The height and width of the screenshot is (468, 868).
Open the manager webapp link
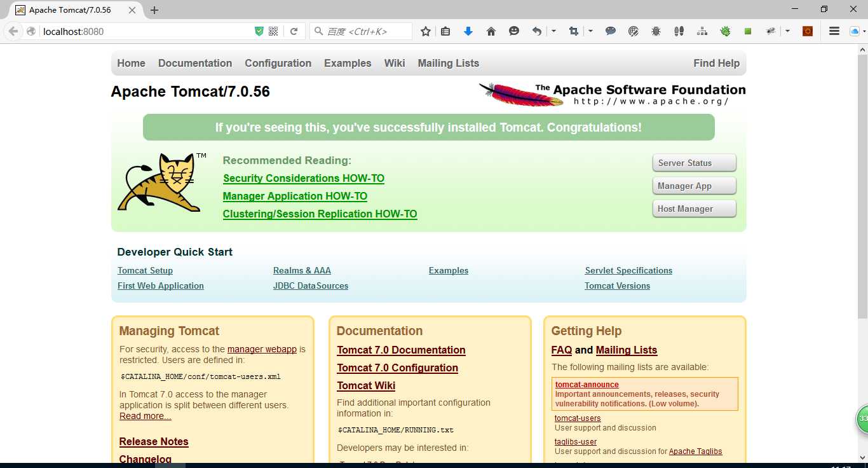point(262,349)
